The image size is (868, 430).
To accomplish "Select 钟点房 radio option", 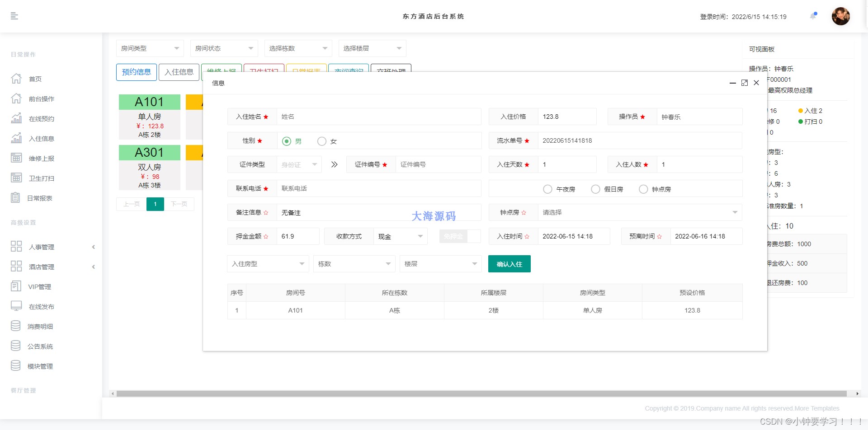I will point(643,189).
